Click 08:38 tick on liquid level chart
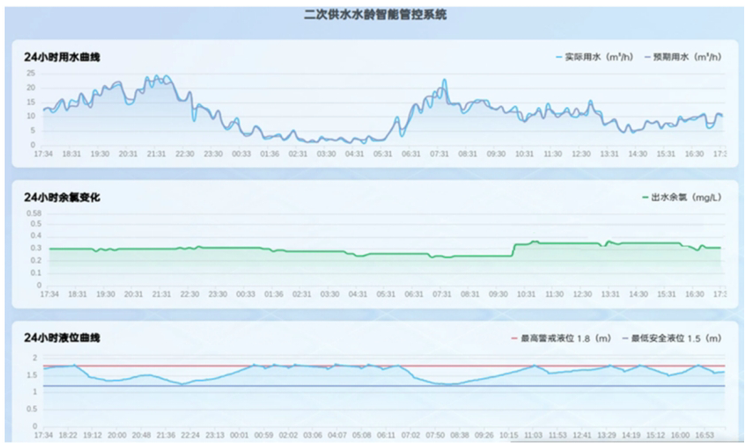The height and width of the screenshot is (444, 746). pyautogui.click(x=461, y=435)
